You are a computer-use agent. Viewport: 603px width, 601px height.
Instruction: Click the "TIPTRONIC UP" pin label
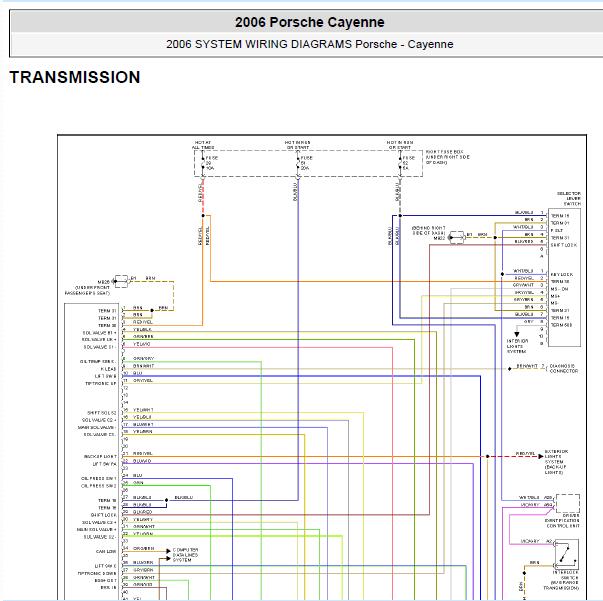101,384
